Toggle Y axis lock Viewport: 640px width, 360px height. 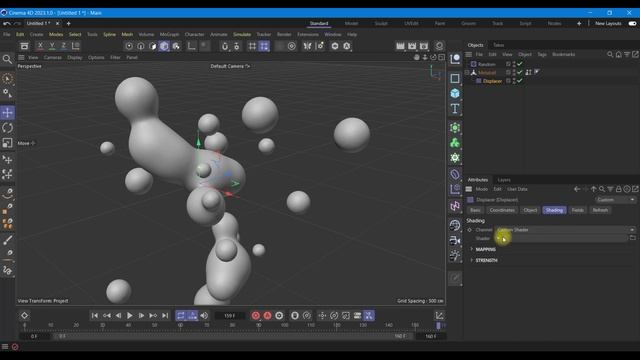pyautogui.click(x=52, y=46)
